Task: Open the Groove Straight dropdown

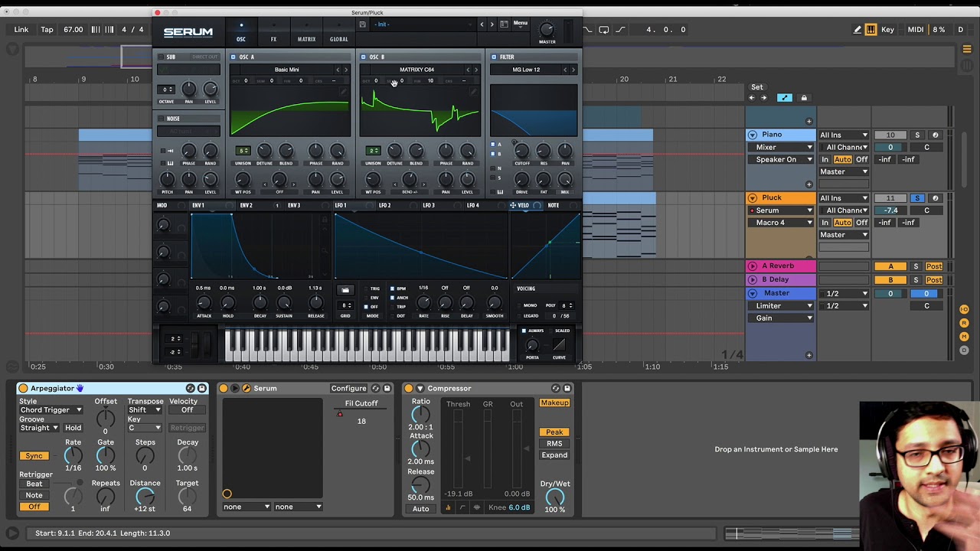Action: coord(39,428)
